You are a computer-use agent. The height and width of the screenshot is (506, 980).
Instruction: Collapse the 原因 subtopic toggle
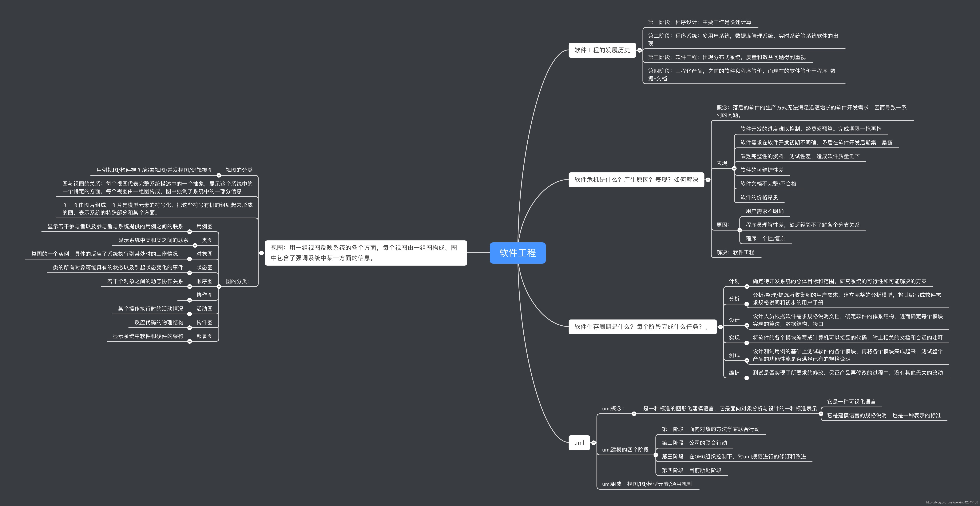[x=740, y=230]
